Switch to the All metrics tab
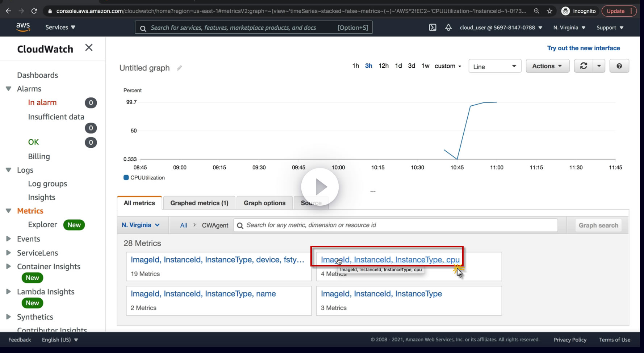The width and height of the screenshot is (644, 353). [x=139, y=203]
